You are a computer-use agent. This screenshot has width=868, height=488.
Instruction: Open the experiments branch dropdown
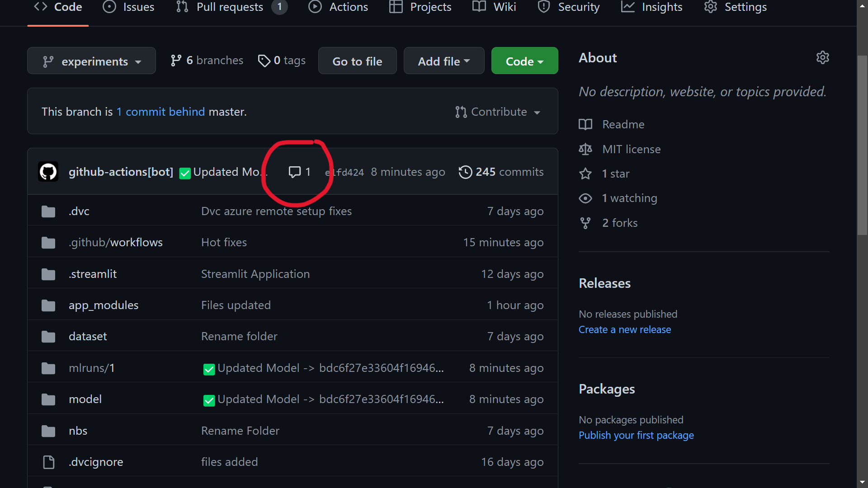(x=91, y=61)
